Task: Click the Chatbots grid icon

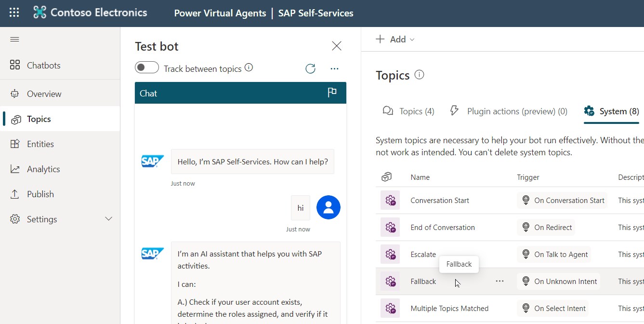Action: pos(15,65)
